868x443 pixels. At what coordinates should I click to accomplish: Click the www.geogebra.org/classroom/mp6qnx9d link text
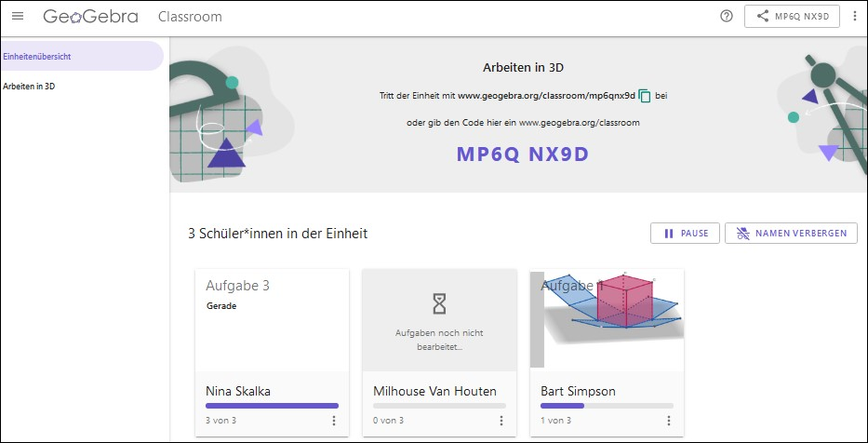point(546,96)
